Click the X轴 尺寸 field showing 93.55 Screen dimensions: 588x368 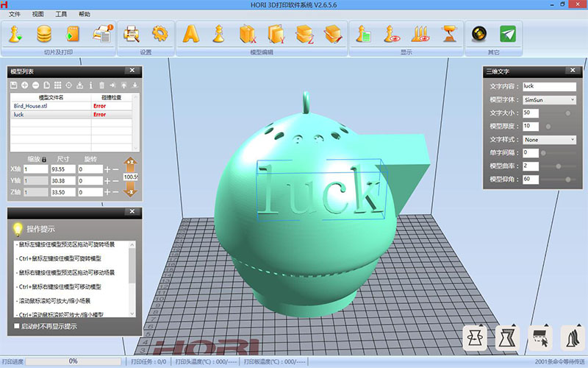tap(63, 169)
